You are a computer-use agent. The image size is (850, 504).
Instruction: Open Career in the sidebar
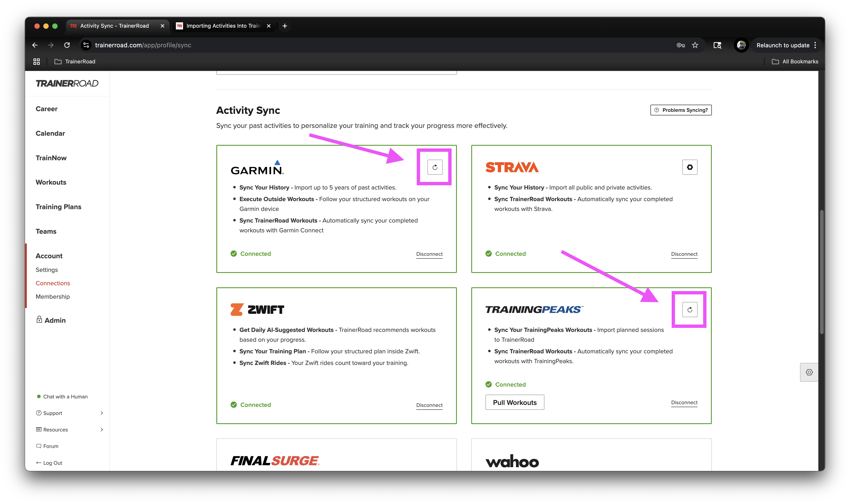(46, 109)
